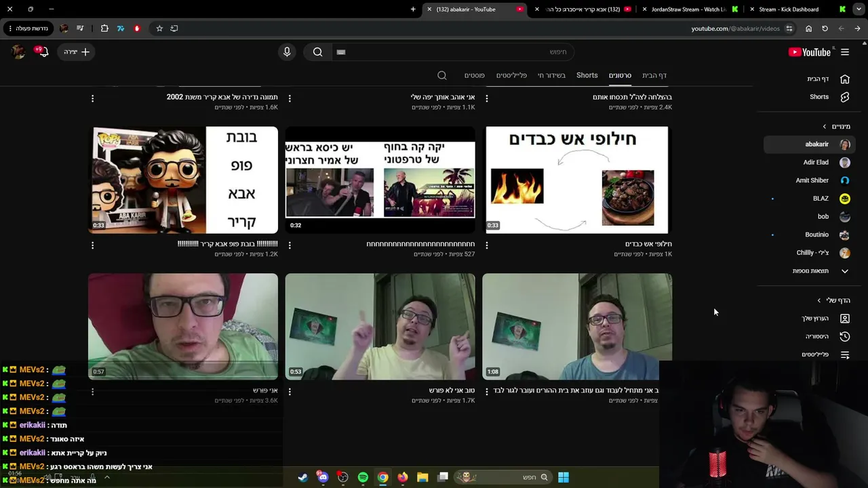Switch to the JordanStraw Stream browser tab
The height and width of the screenshot is (488, 868).
pyautogui.click(x=690, y=9)
